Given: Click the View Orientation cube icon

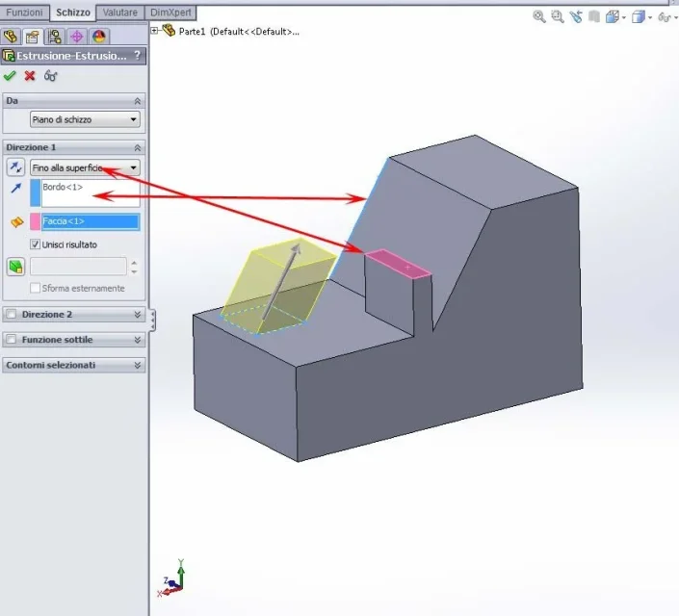Looking at the screenshot, I should tap(612, 17).
